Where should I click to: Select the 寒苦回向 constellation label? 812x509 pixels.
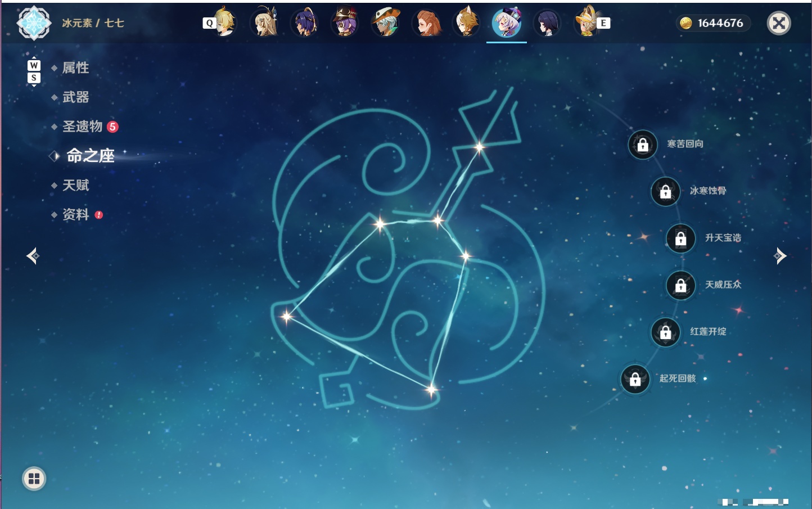tap(685, 144)
